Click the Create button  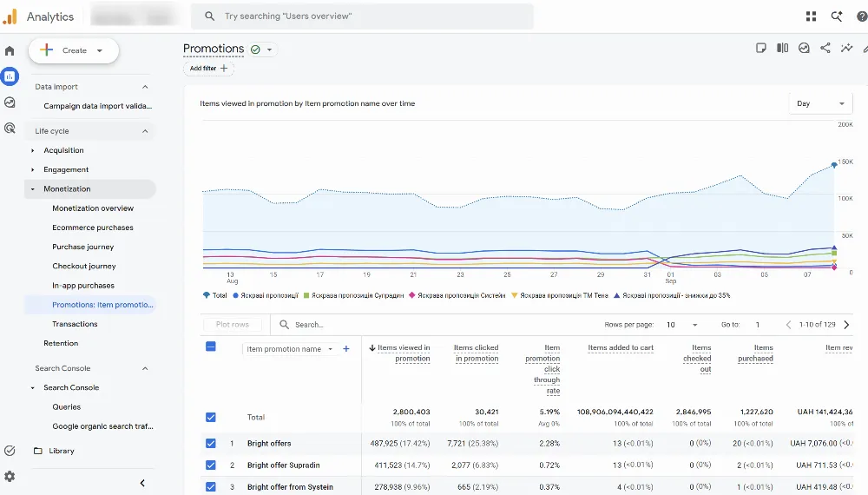[x=74, y=50]
